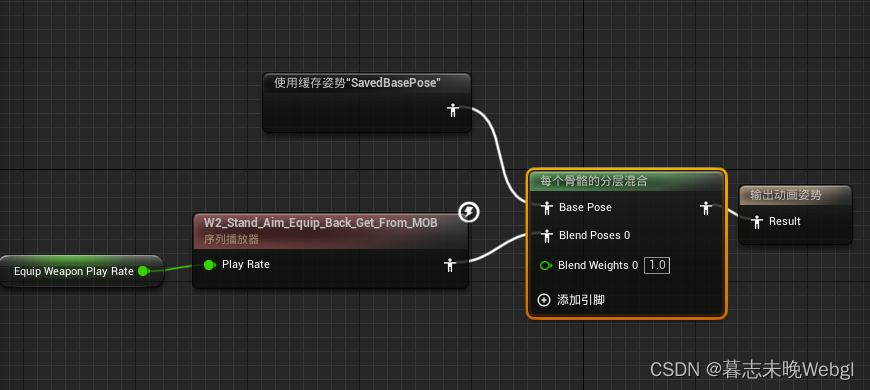Select the 使用缓存姿势 SavedBasePose node title
Viewport: 870px width, 390px height.
coord(357,83)
